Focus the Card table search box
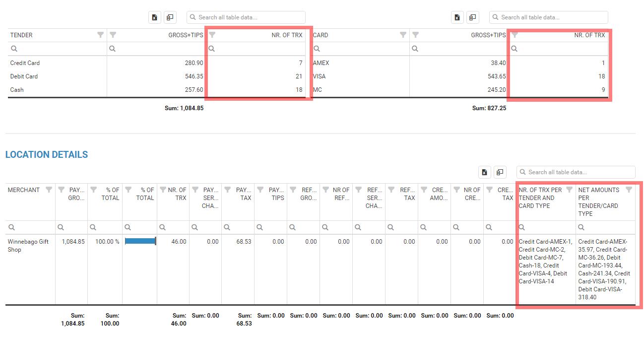This screenshot has height=337, width=644. point(549,17)
